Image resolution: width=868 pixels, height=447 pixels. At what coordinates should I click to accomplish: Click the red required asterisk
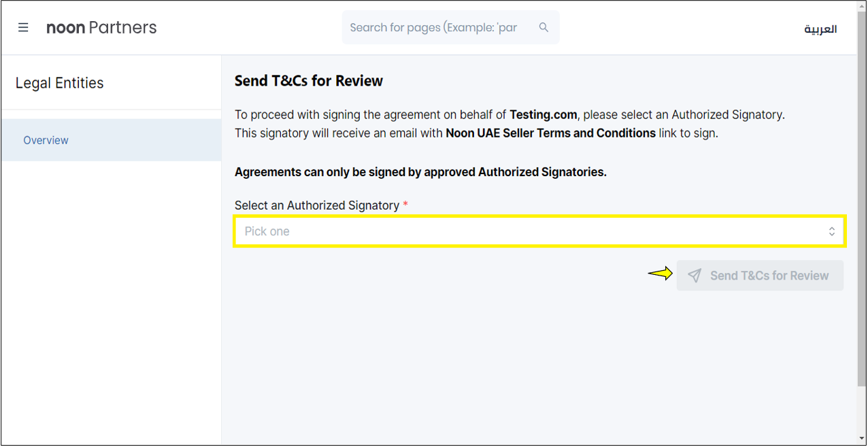click(405, 205)
